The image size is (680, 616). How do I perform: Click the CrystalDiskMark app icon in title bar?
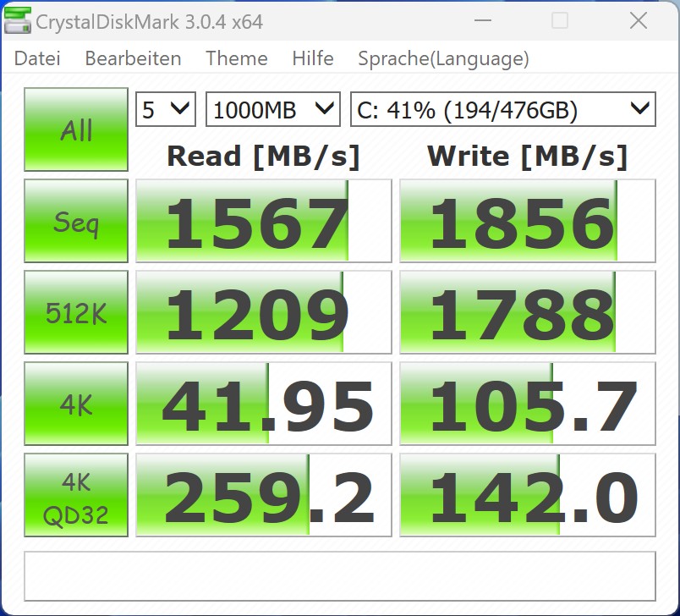tap(18, 21)
